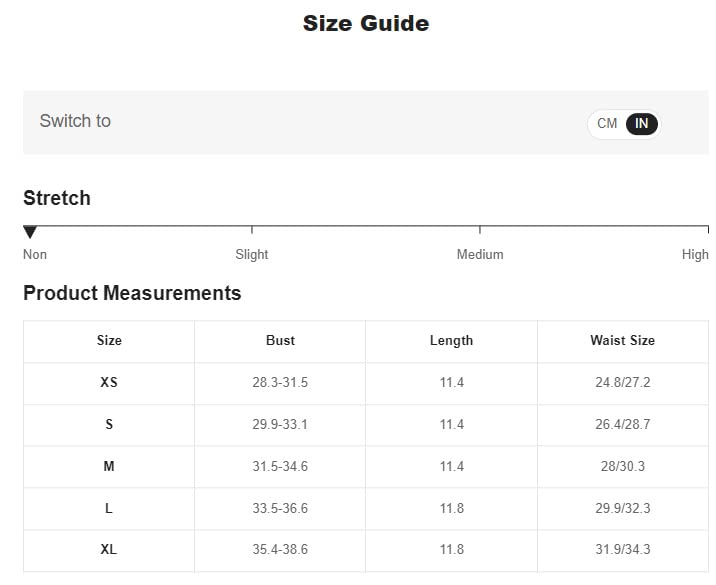Click the Waist Size column header
This screenshot has height=585, width=716.
click(x=622, y=340)
